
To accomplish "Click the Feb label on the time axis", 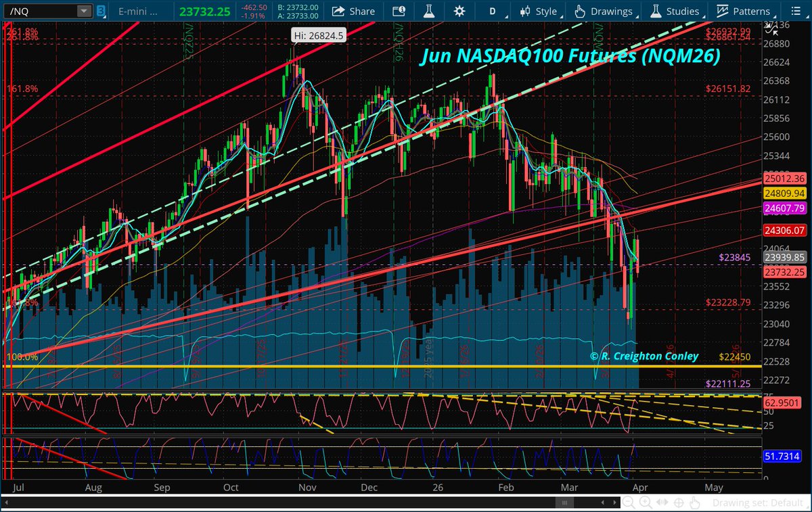I will [505, 487].
